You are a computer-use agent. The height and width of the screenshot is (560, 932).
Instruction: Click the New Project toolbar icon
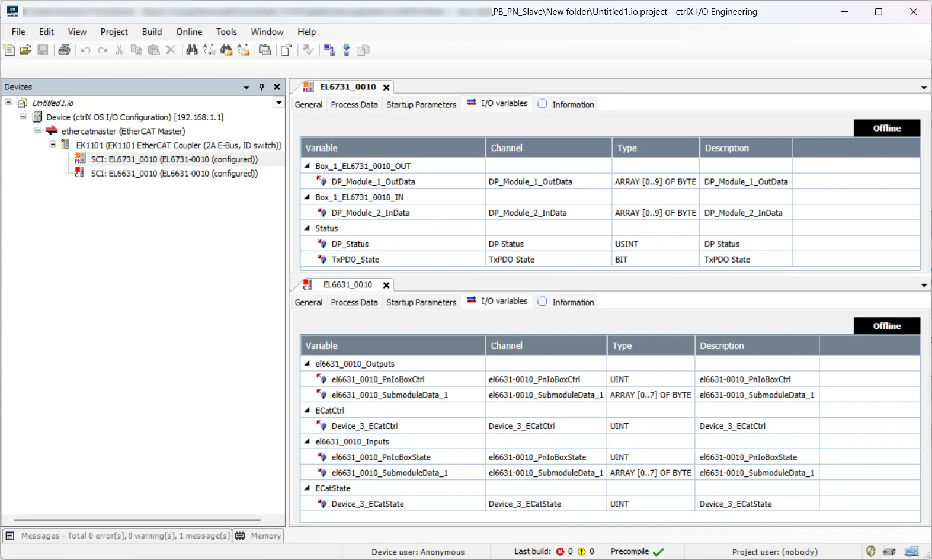click(9, 50)
